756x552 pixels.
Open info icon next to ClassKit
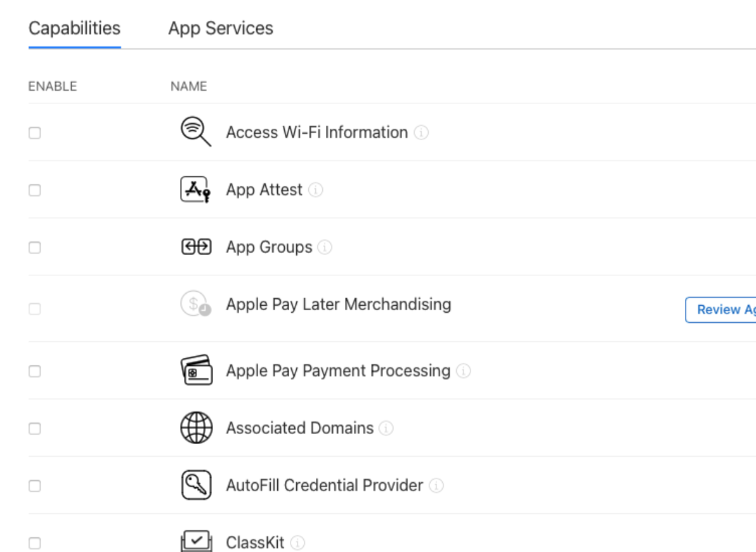298,543
